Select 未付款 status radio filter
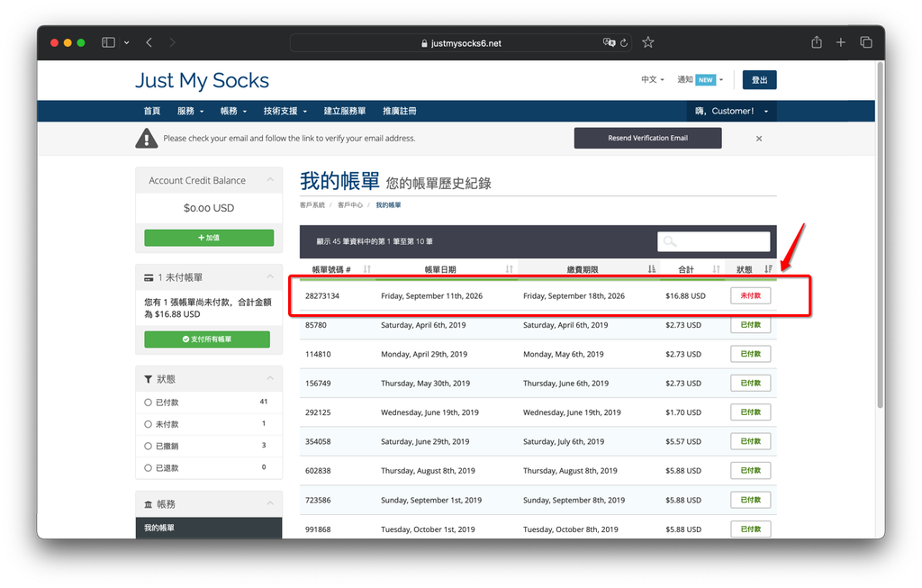This screenshot has height=588, width=922. [x=149, y=424]
